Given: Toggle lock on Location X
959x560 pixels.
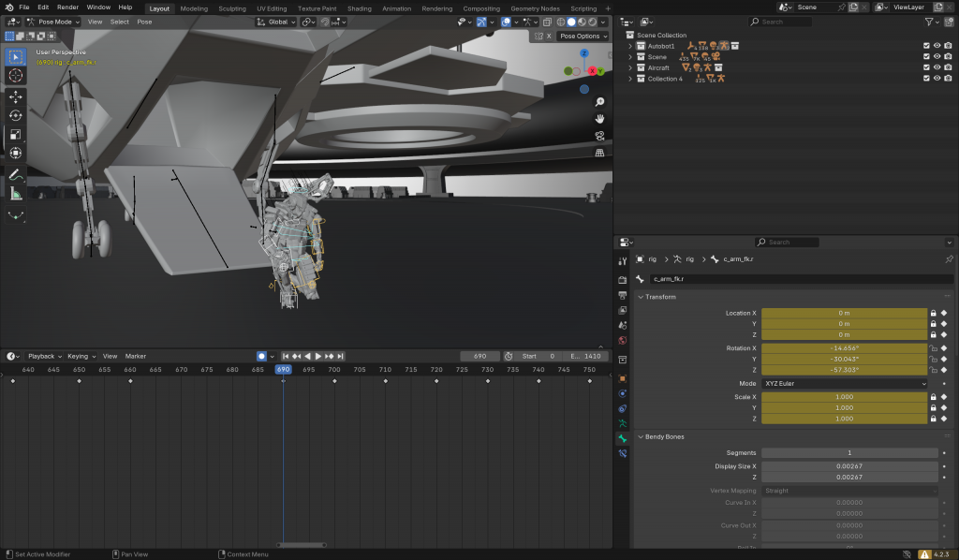Looking at the screenshot, I should click(933, 313).
